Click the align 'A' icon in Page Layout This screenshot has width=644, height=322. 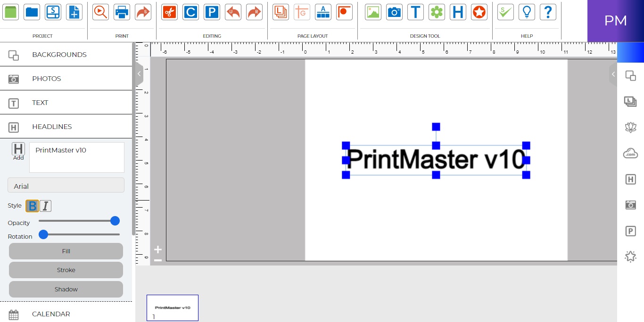point(323,12)
